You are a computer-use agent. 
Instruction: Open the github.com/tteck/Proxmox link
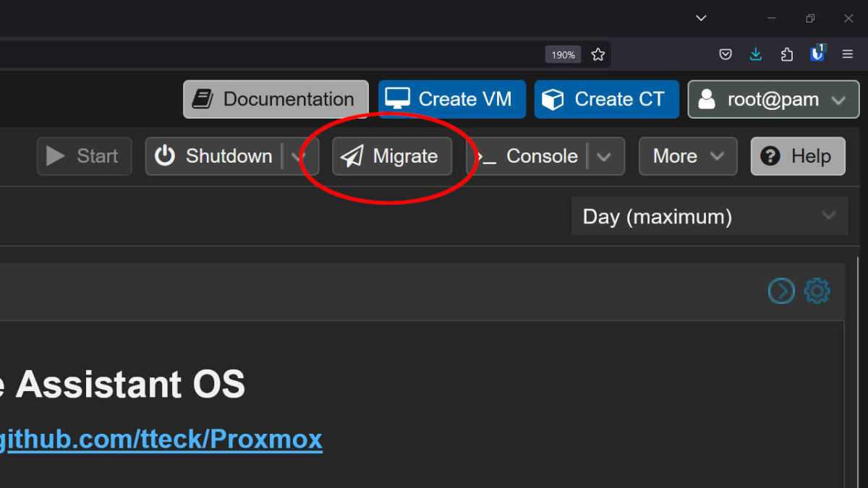[161, 438]
